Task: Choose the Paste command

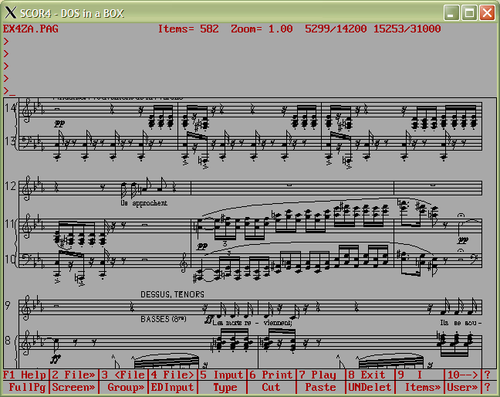Action: (x=320, y=387)
